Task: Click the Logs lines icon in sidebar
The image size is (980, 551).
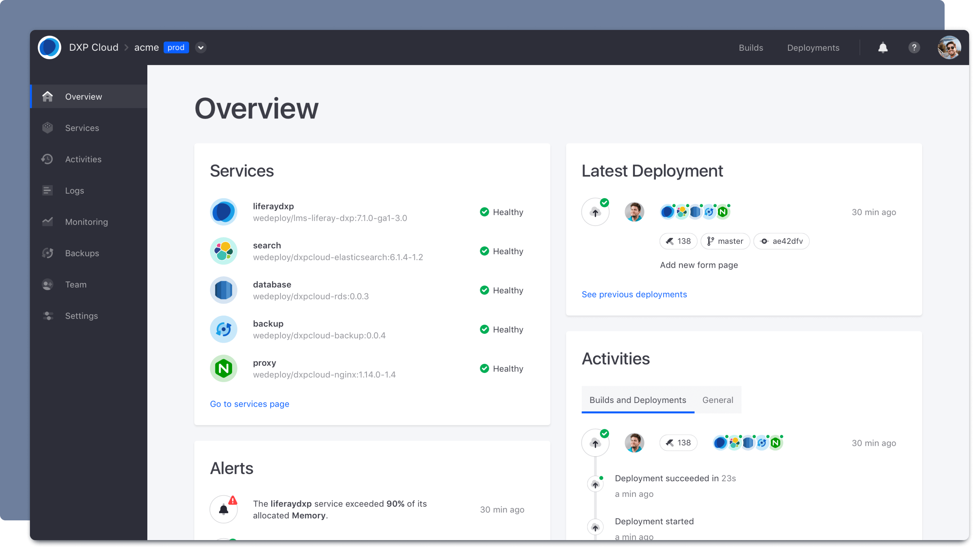Action: pyautogui.click(x=48, y=191)
